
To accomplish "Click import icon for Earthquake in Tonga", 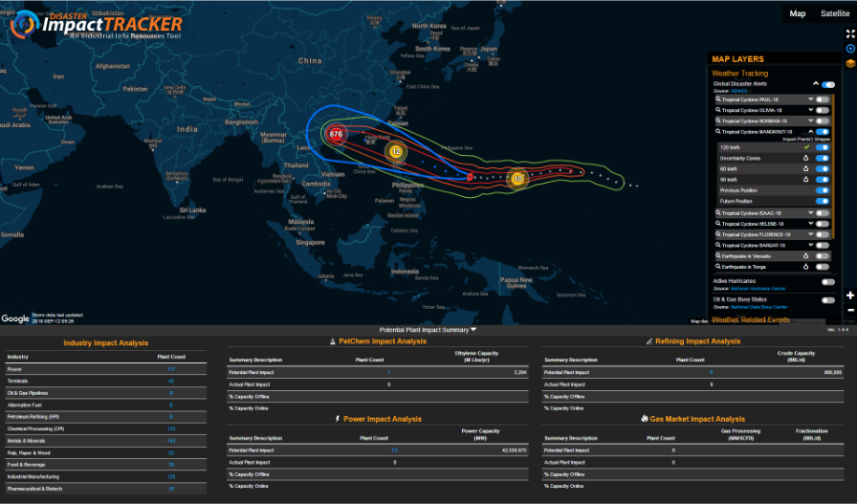I will pyautogui.click(x=805, y=267).
